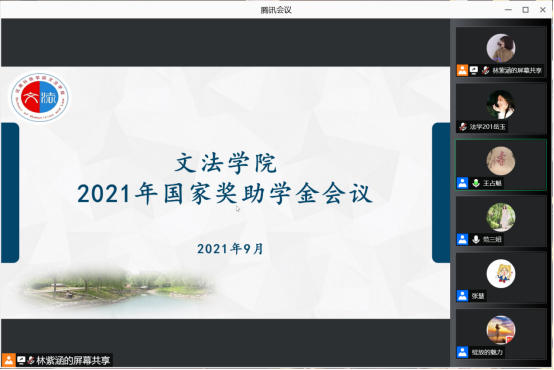
Task: Minimize the 腾讯会议 window
Action: tap(508, 10)
